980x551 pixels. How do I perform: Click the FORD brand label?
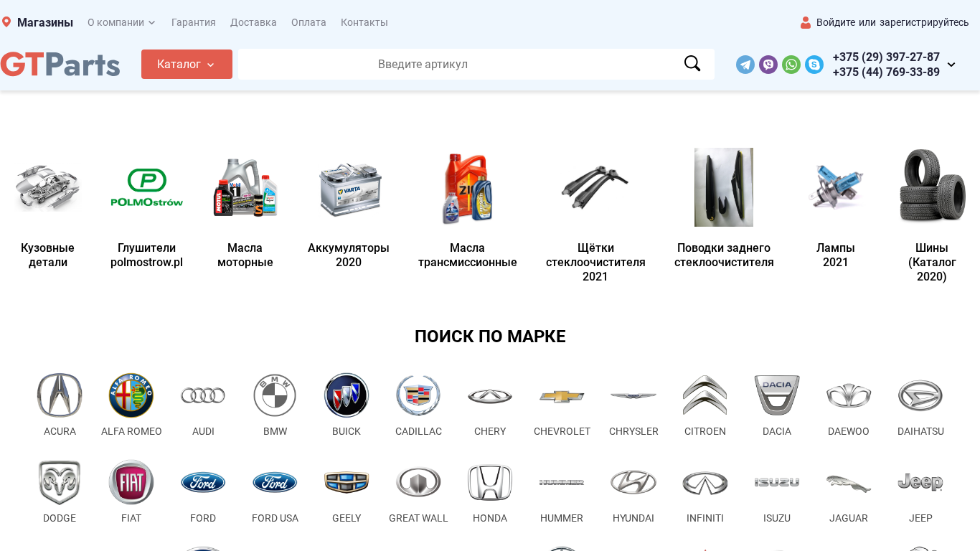tap(203, 518)
